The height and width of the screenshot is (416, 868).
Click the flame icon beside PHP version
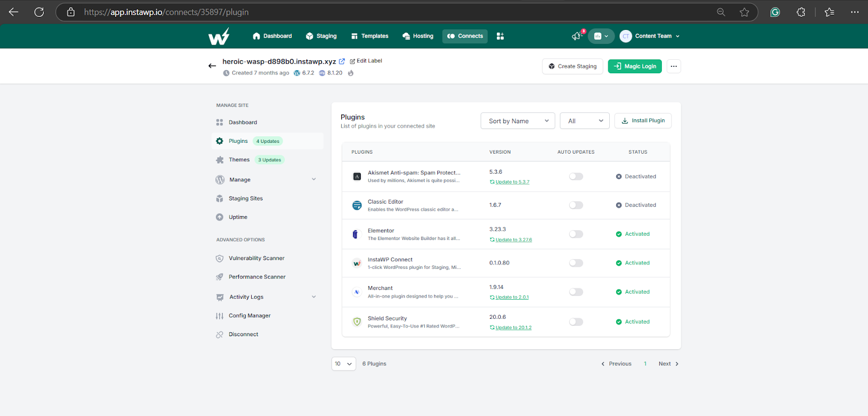350,73
